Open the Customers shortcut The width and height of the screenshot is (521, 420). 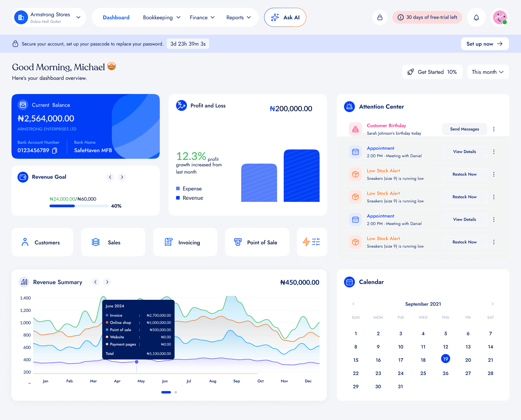pos(42,242)
